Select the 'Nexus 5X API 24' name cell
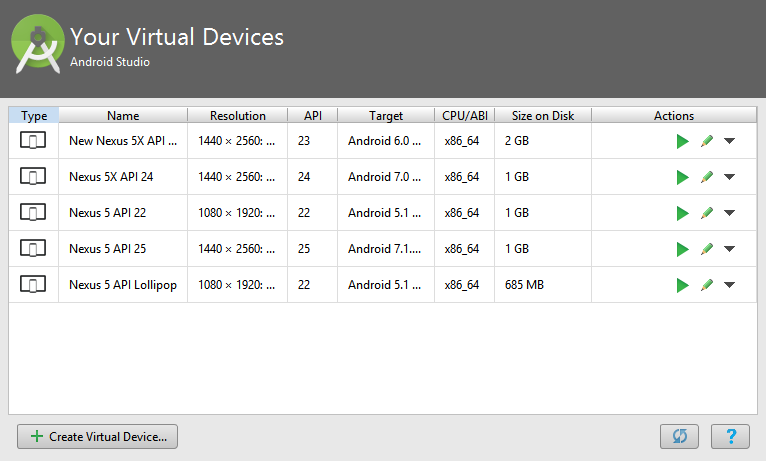 123,177
